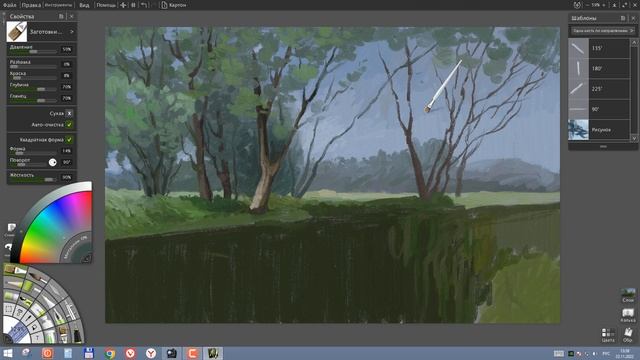Click the 59% zoom level value
Viewport: 640px width, 360px height.
click(596, 5)
